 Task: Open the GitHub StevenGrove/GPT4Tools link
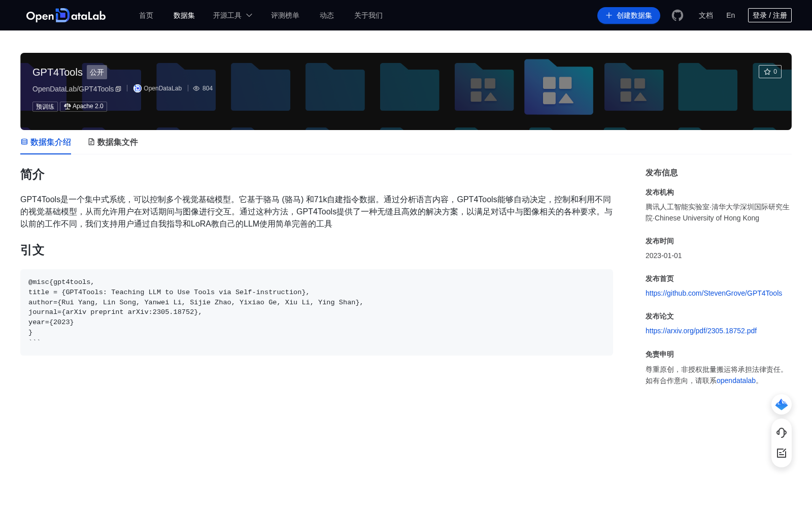click(714, 293)
